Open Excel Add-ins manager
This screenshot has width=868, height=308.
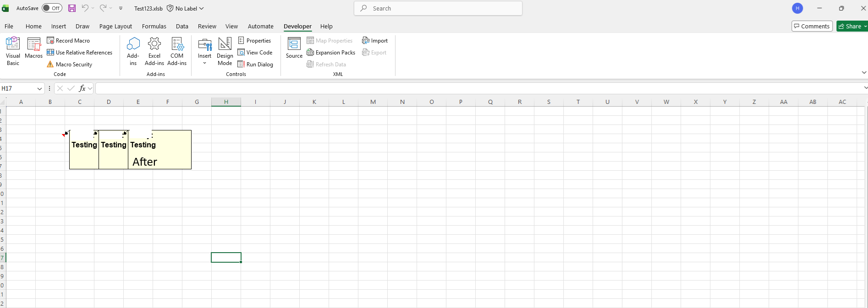pos(154,51)
